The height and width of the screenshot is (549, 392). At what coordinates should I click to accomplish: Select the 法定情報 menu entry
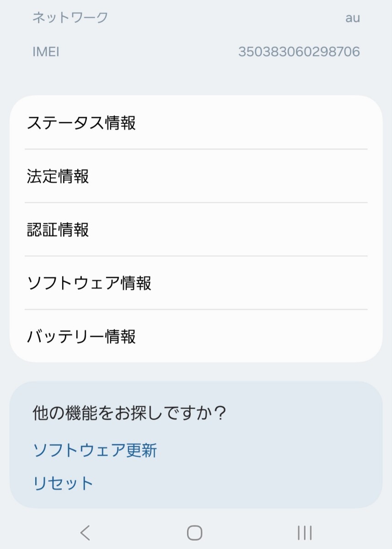(196, 176)
